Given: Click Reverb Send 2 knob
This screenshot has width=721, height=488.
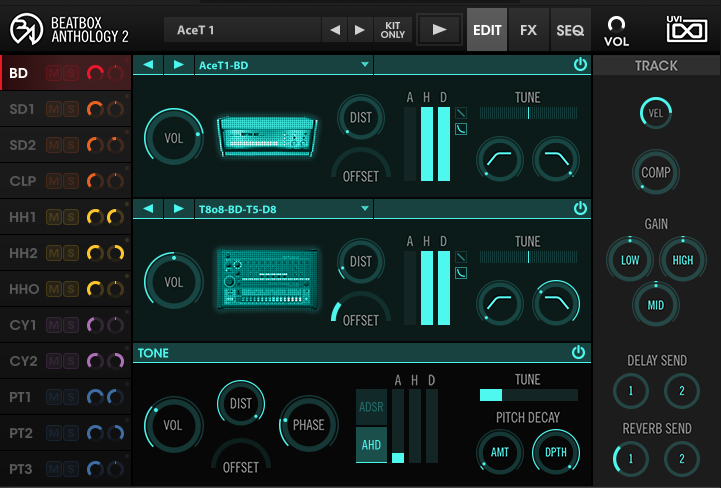Looking at the screenshot, I should (682, 459).
